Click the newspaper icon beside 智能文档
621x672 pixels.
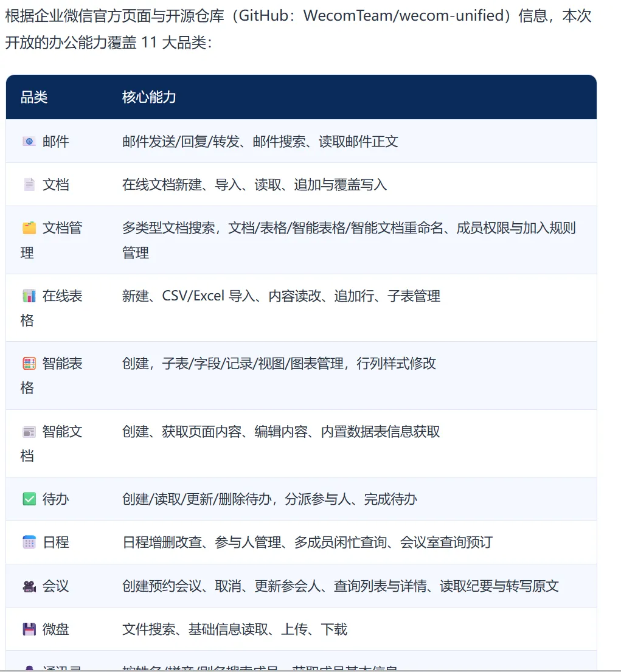click(29, 432)
